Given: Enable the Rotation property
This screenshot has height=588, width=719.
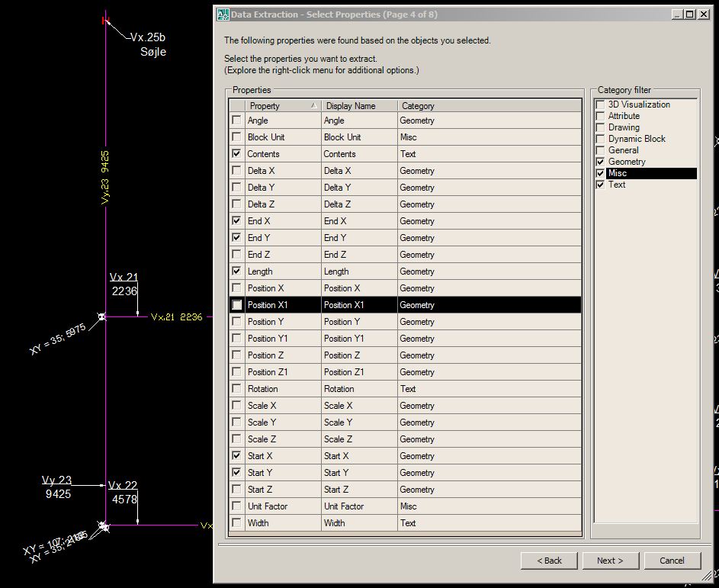Looking at the screenshot, I should point(236,388).
